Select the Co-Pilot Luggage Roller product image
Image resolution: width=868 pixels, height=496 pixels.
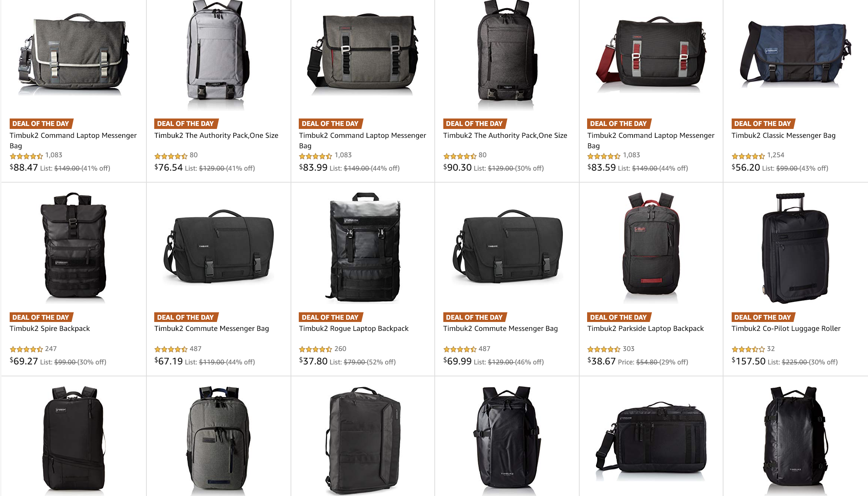point(795,248)
